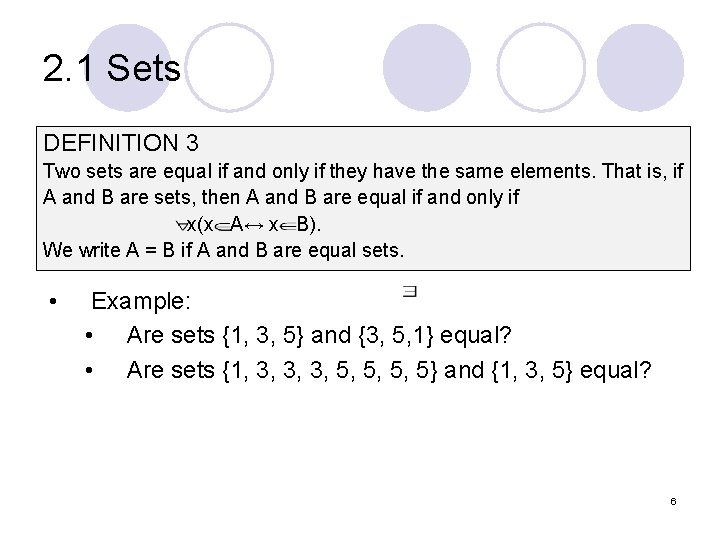720x540 pixels.
Task: Click the universal quantifier symbol in the formula
Action: click(x=181, y=224)
